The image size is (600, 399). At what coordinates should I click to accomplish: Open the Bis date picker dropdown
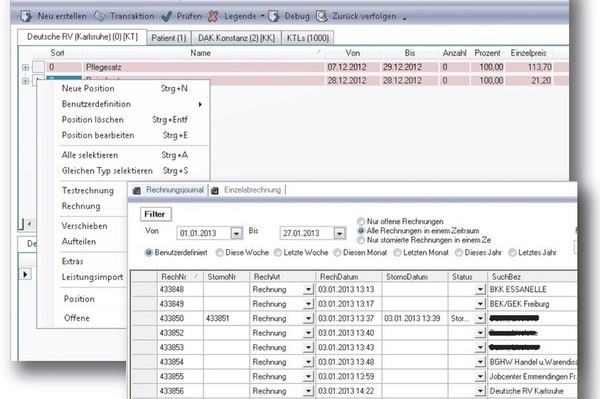point(339,233)
